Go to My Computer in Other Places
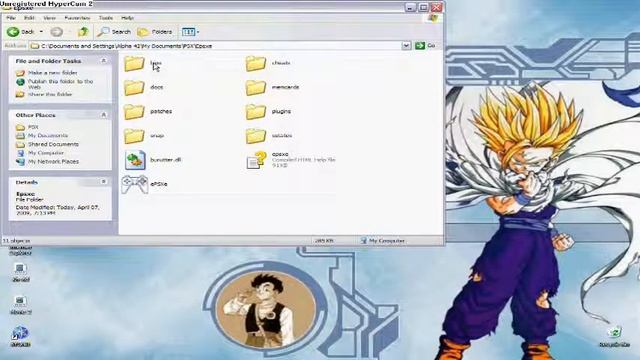640x360 pixels. (46, 153)
